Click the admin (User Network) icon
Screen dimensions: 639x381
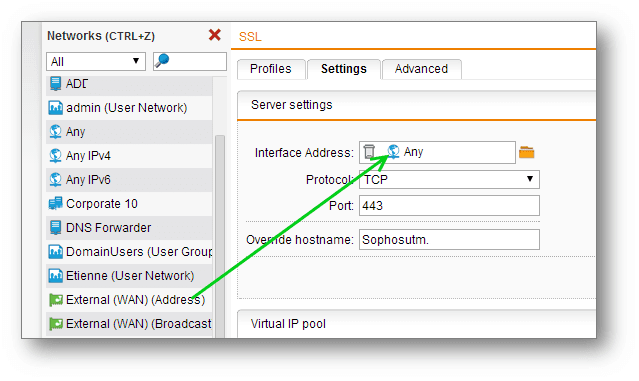coord(55,108)
